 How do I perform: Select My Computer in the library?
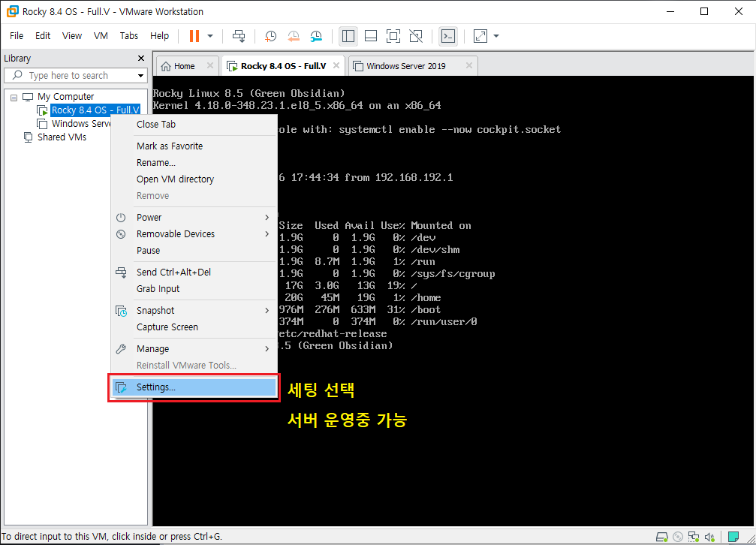(65, 96)
